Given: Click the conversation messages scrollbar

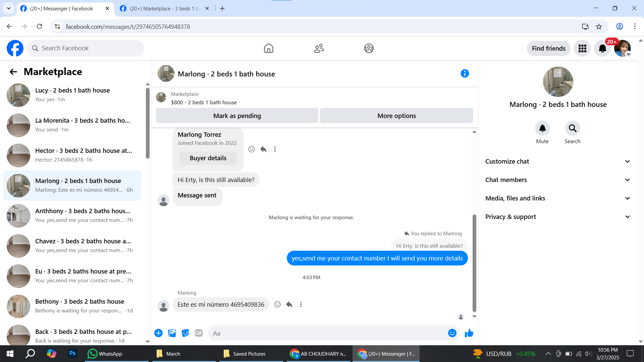Looking at the screenshot, I should [x=474, y=263].
